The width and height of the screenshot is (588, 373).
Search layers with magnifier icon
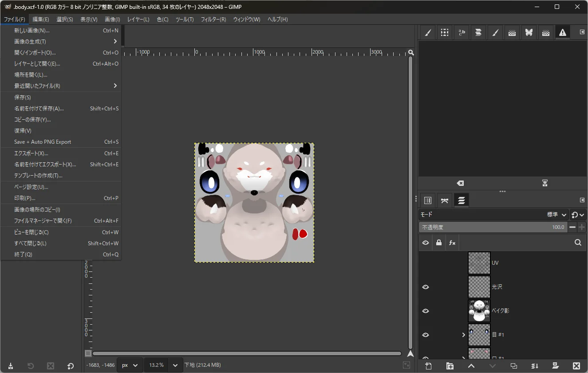[x=578, y=243]
